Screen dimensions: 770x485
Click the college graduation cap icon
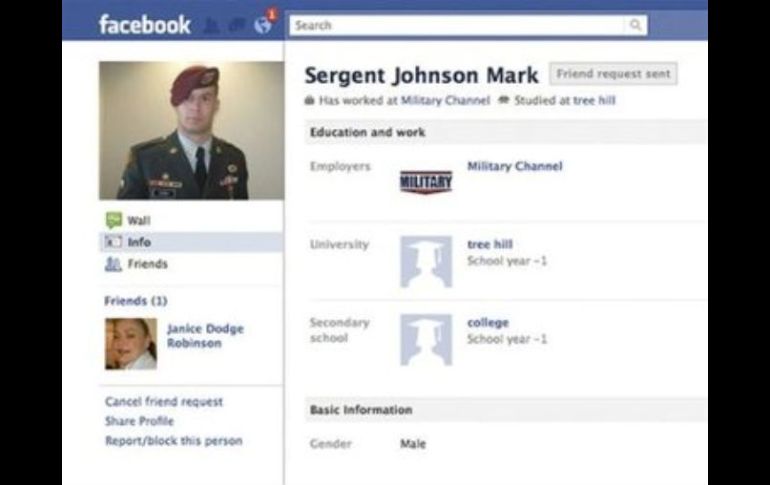(426, 340)
